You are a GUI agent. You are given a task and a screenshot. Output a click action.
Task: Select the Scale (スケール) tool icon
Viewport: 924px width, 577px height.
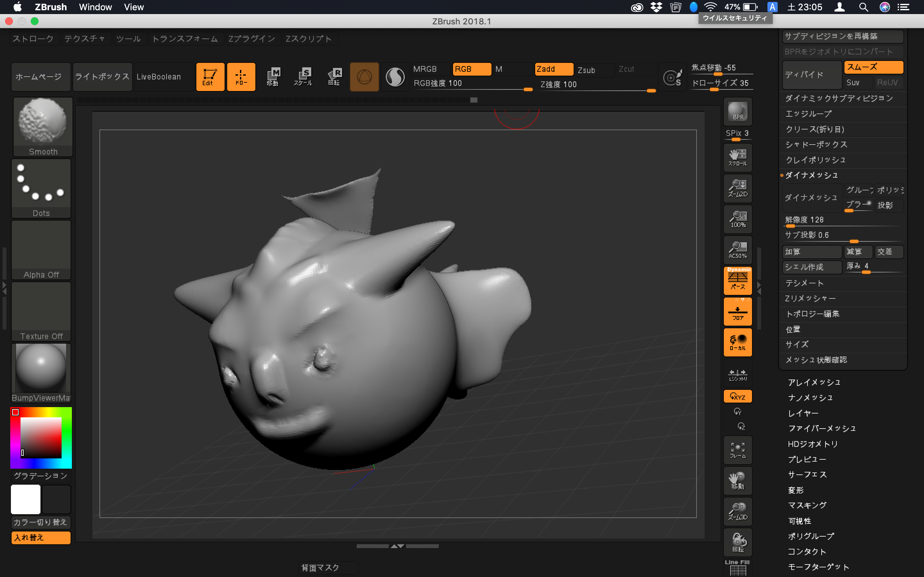pos(303,77)
